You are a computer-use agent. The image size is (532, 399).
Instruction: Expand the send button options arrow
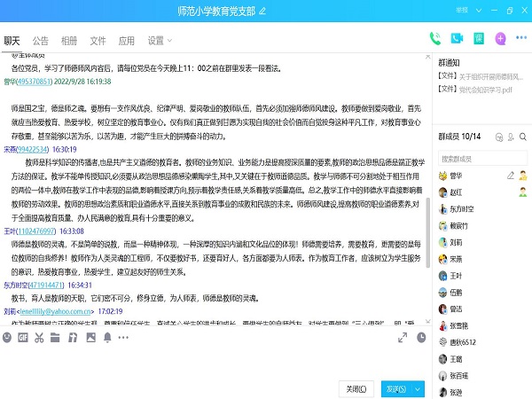[x=418, y=388]
